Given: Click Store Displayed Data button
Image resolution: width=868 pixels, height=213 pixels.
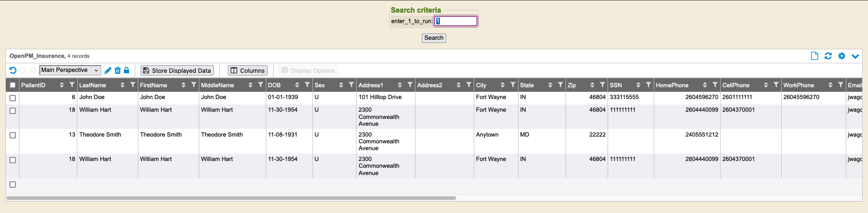Looking at the screenshot, I should point(177,71).
